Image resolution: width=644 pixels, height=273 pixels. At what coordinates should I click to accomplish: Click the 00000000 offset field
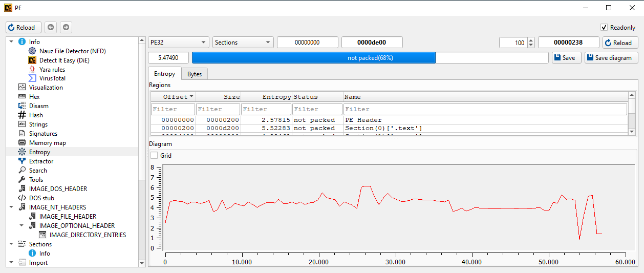coord(308,43)
